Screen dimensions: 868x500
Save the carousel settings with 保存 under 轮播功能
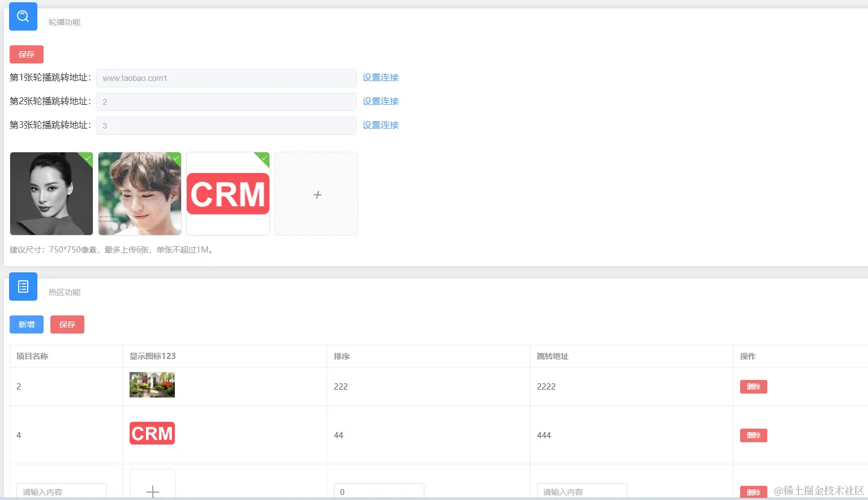pos(27,54)
